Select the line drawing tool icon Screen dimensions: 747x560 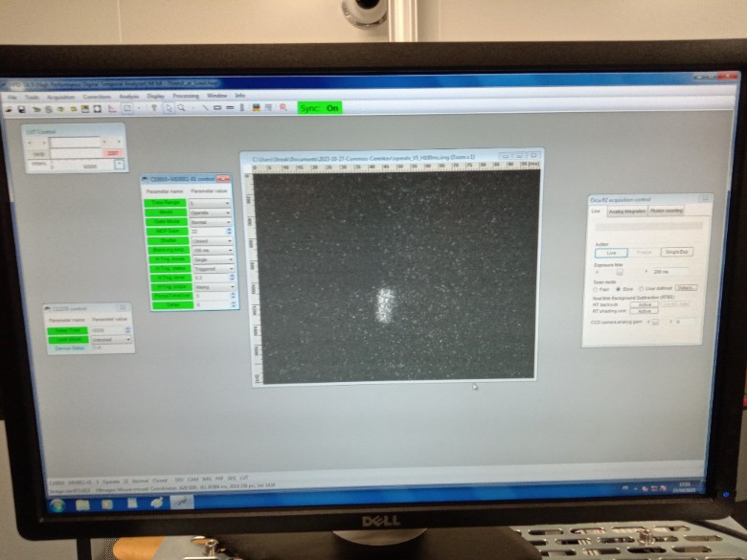pos(206,108)
